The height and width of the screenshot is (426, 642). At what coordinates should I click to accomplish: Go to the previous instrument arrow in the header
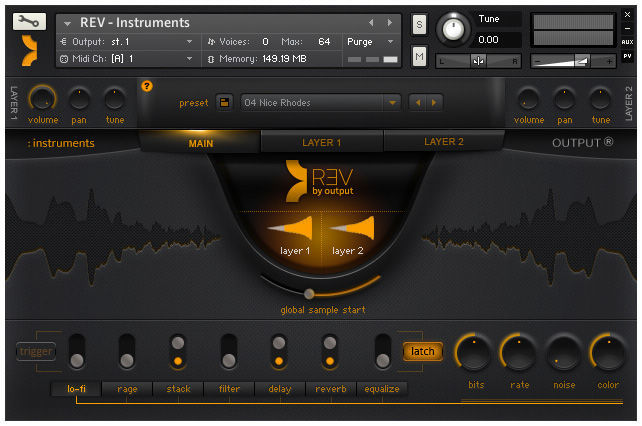(x=371, y=23)
